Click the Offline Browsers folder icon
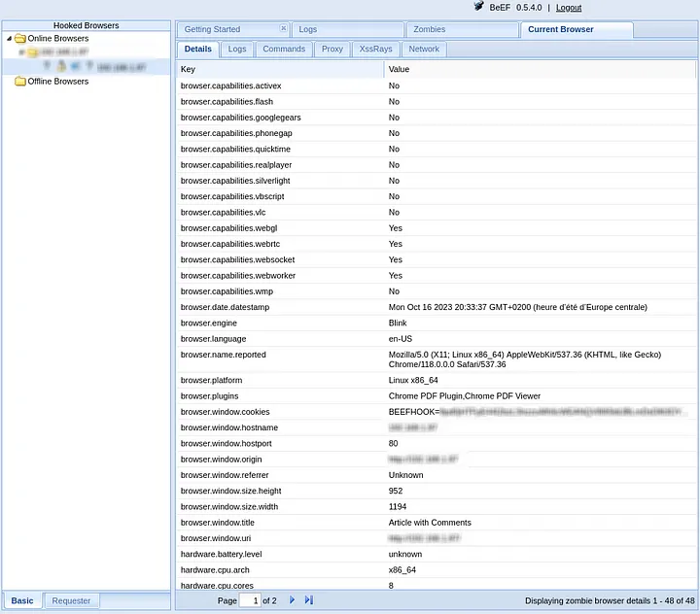Screen dimensions: 700x614 20,82
